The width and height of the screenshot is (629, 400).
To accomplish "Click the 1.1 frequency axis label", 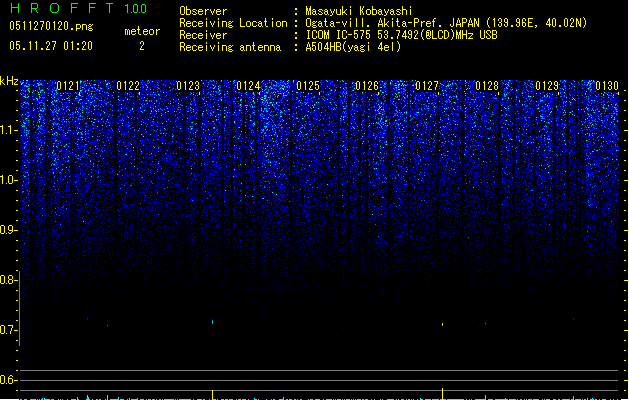I will pyautogui.click(x=8, y=130).
